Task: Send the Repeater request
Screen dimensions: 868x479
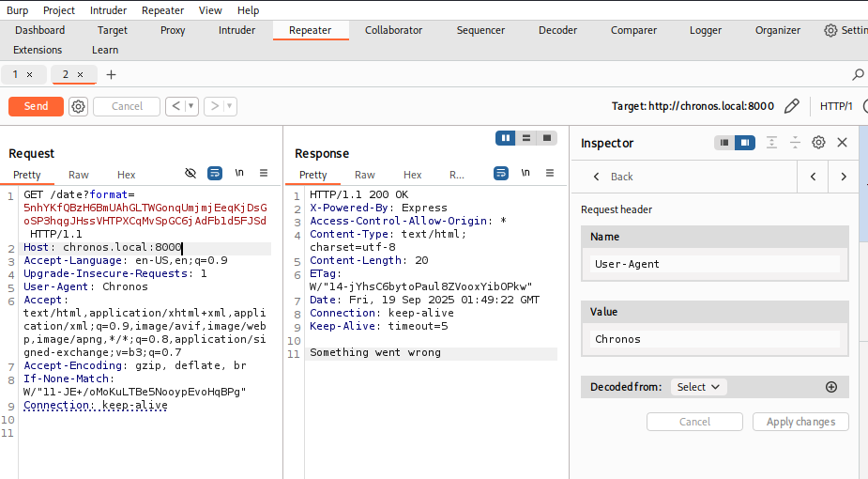Action: point(36,106)
